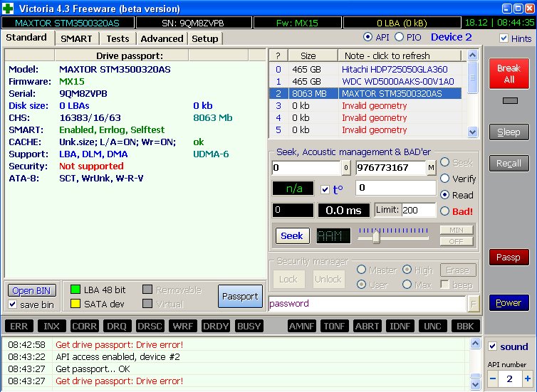Switch to the Tests tab

click(x=118, y=38)
